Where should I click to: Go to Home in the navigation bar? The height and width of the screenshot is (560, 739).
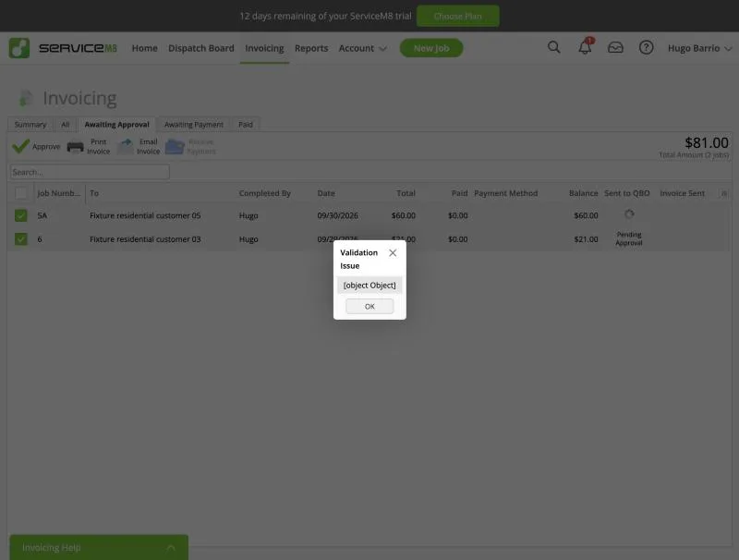(145, 48)
